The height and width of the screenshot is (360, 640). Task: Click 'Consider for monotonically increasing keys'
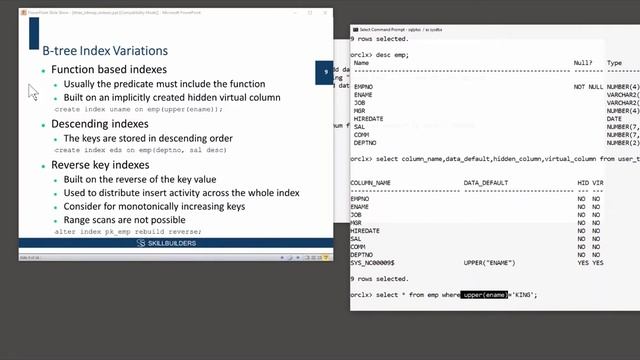(154, 207)
